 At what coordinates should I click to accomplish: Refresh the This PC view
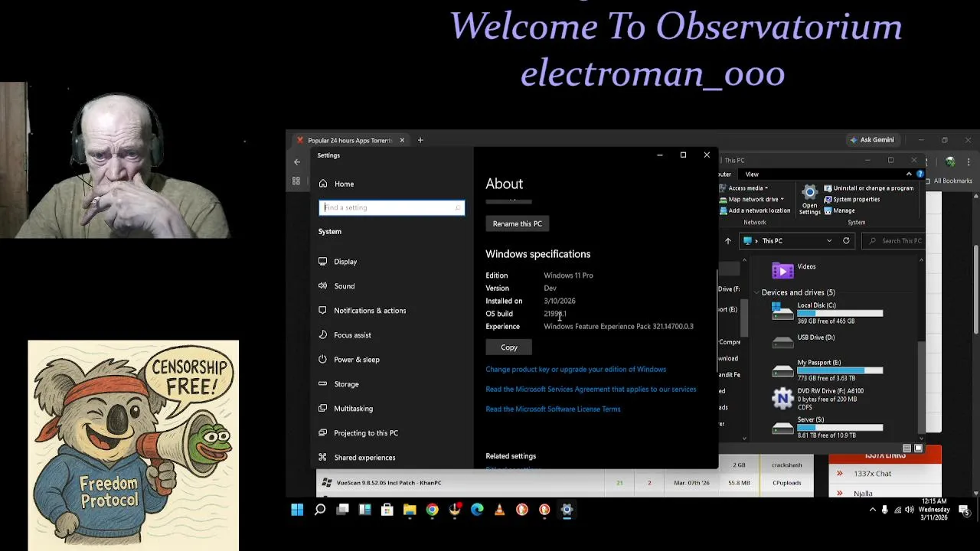click(846, 241)
